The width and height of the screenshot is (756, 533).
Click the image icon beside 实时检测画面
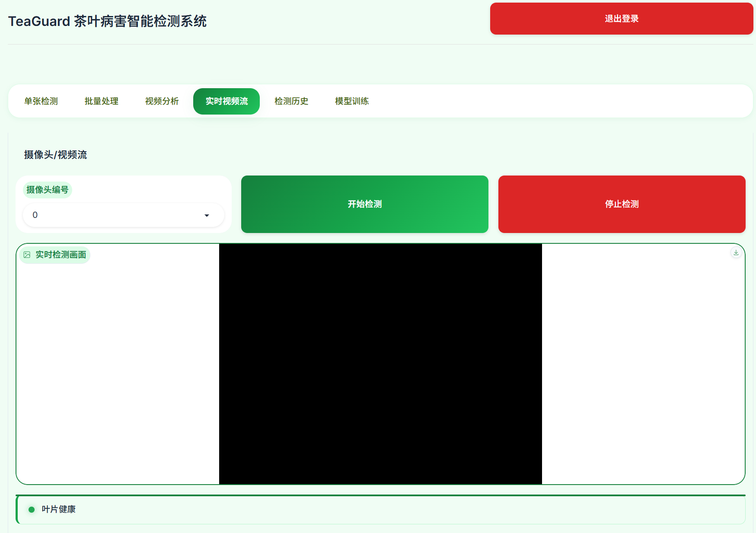[x=27, y=255]
